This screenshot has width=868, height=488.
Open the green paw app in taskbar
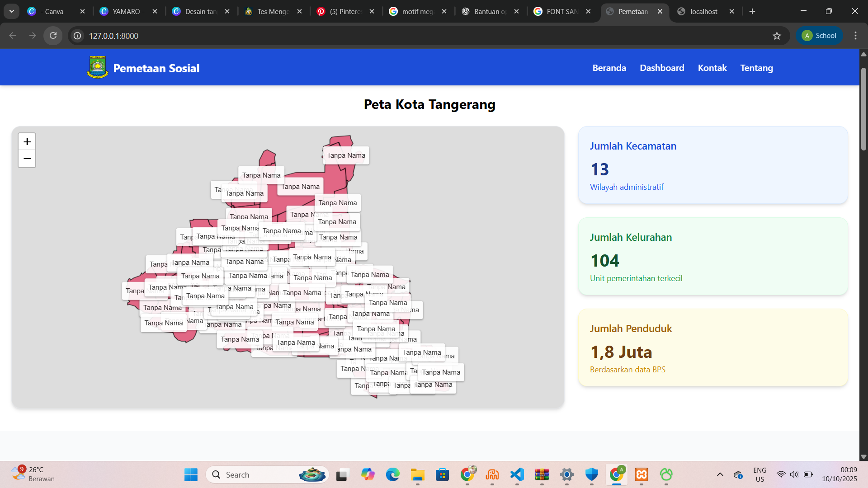(666, 474)
